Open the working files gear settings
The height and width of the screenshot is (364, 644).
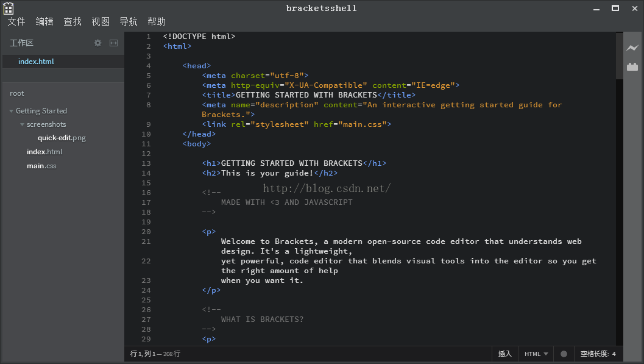tap(97, 43)
